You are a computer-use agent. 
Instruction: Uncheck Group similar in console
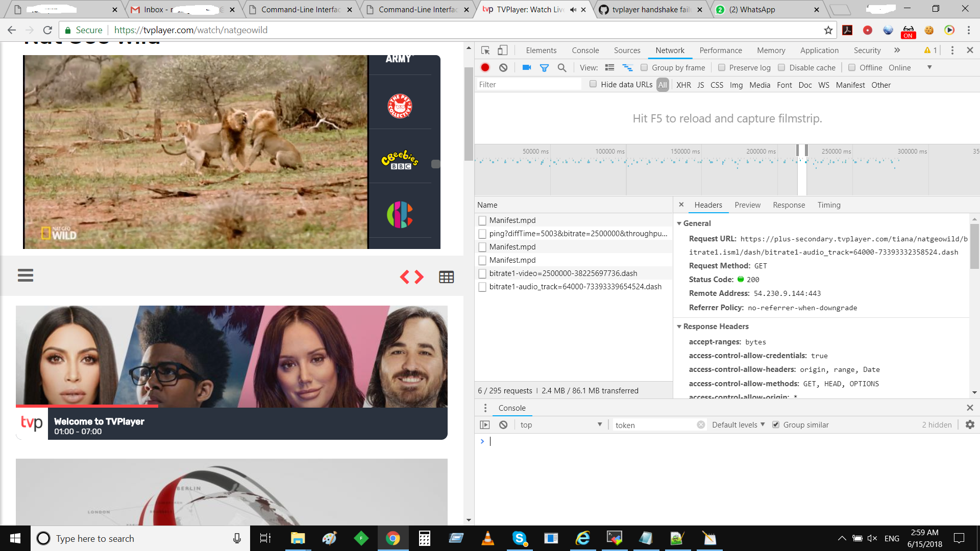[x=776, y=424]
